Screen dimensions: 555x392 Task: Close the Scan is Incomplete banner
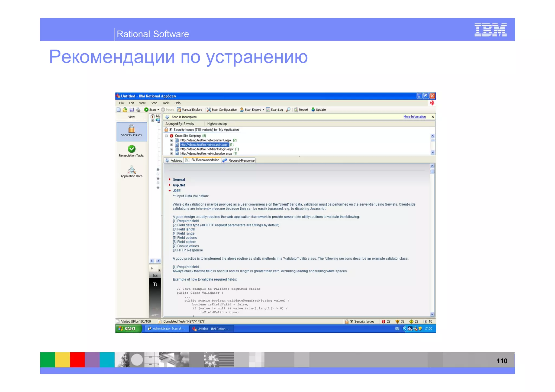[x=433, y=117]
